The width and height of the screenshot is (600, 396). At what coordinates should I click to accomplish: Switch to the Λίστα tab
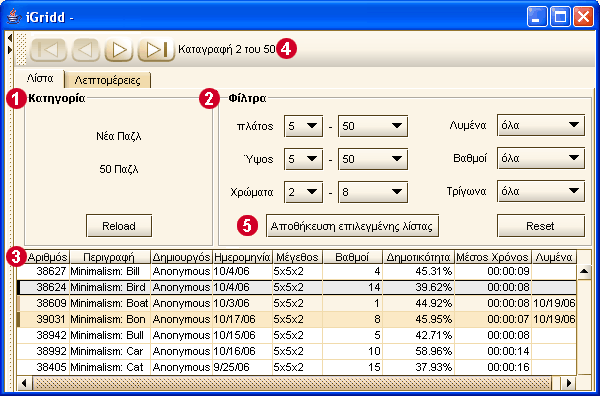click(x=40, y=79)
